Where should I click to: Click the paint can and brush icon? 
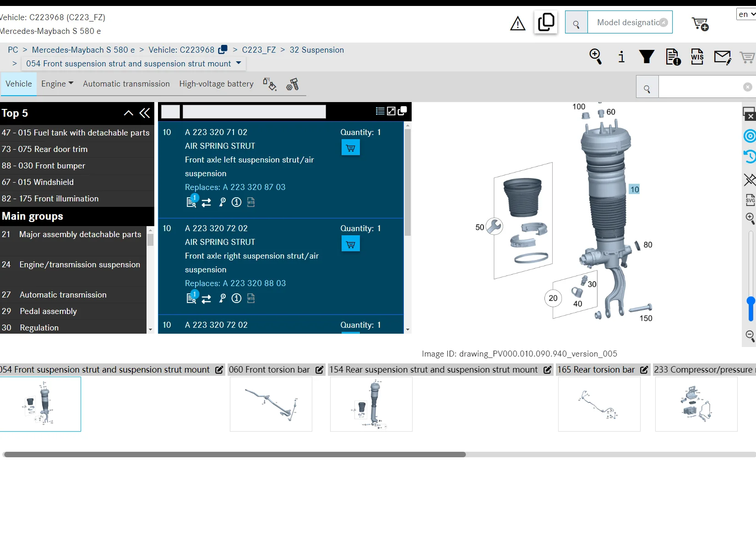269,84
